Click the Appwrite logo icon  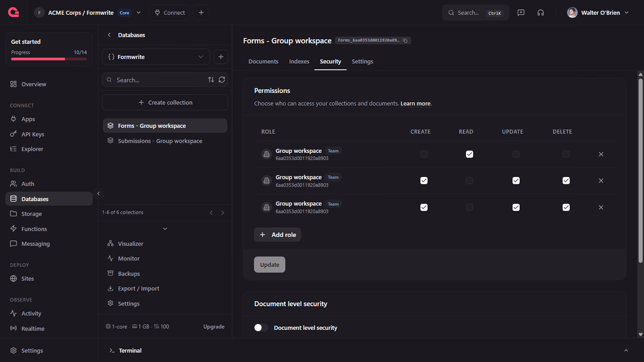click(x=14, y=13)
